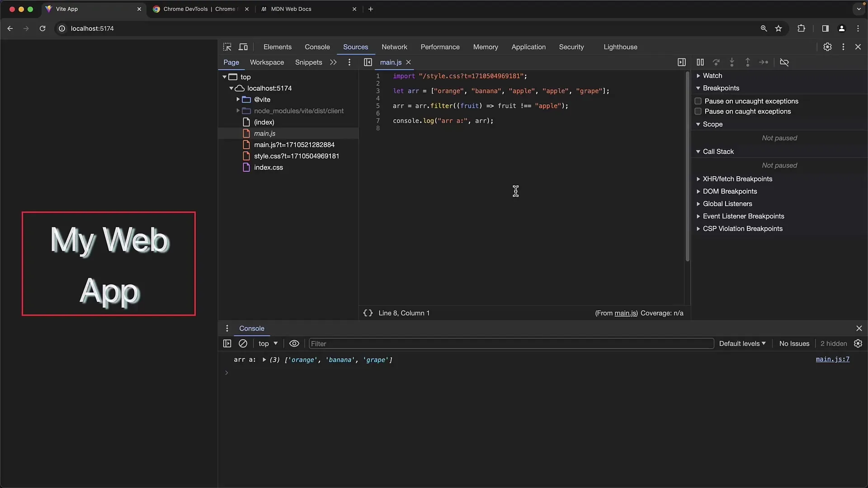Expand the logged array in console
The image size is (868, 488).
pos(264,360)
